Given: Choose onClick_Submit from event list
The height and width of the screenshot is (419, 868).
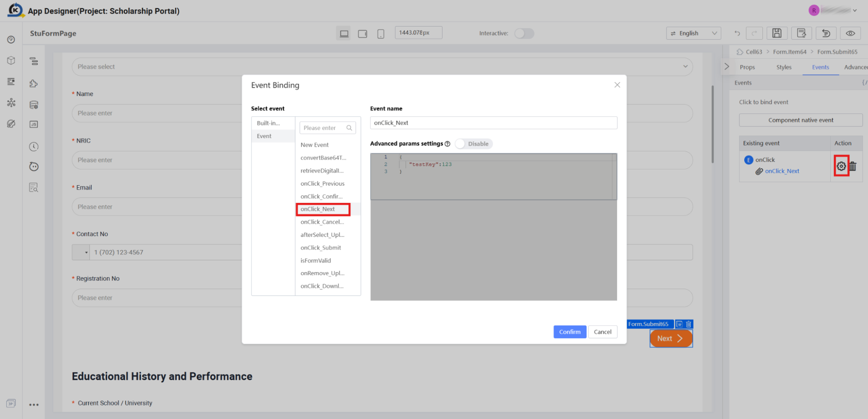Looking at the screenshot, I should (321, 248).
